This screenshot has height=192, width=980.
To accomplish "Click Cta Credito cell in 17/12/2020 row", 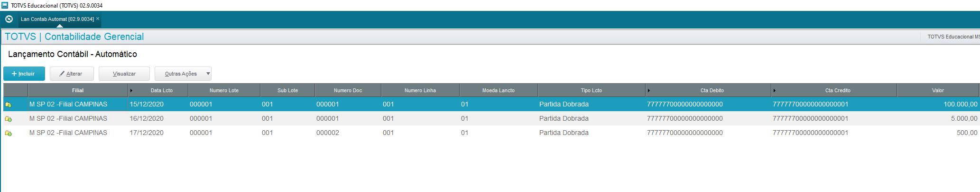I will pyautogui.click(x=810, y=133).
